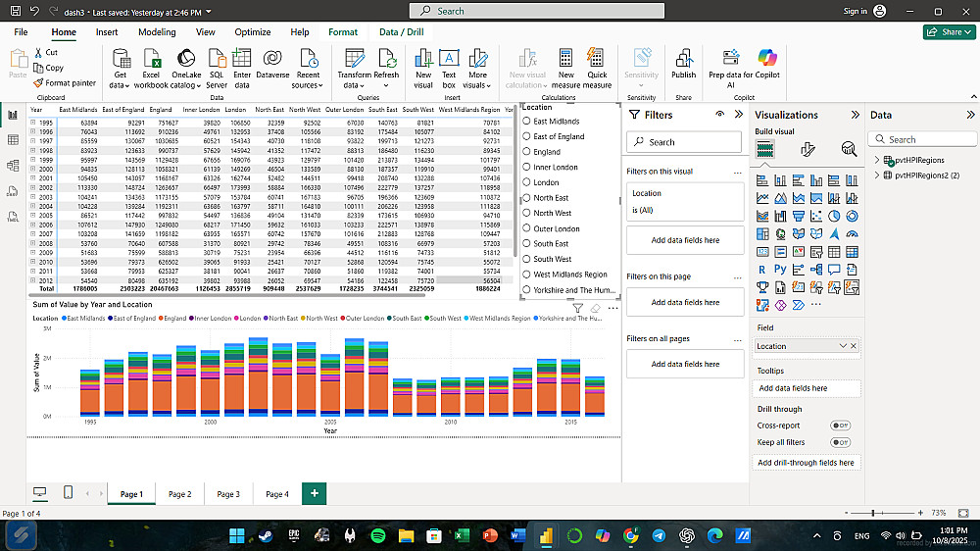This screenshot has width=980, height=551.
Task: Open the Location field dropdown chevron
Action: coord(843,346)
